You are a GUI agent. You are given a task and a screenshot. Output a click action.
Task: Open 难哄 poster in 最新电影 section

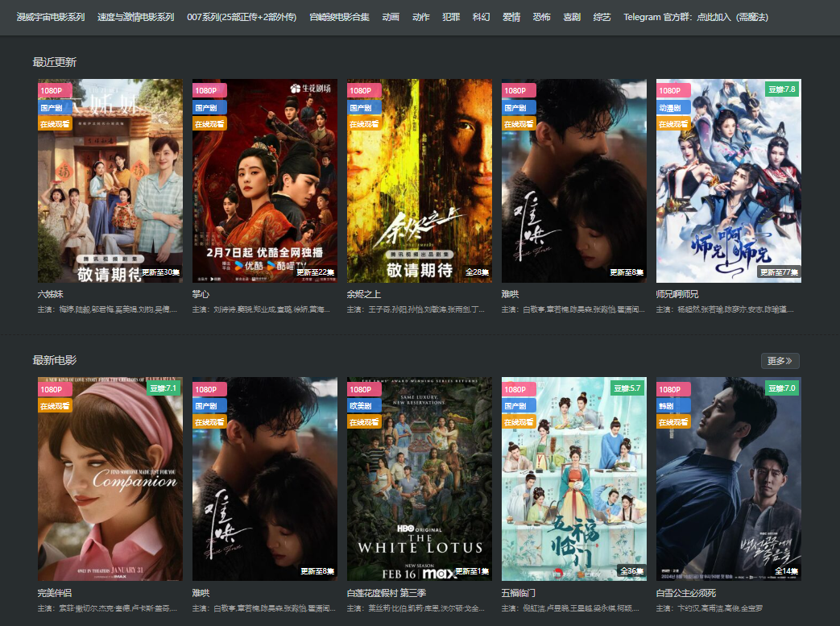[x=265, y=479]
